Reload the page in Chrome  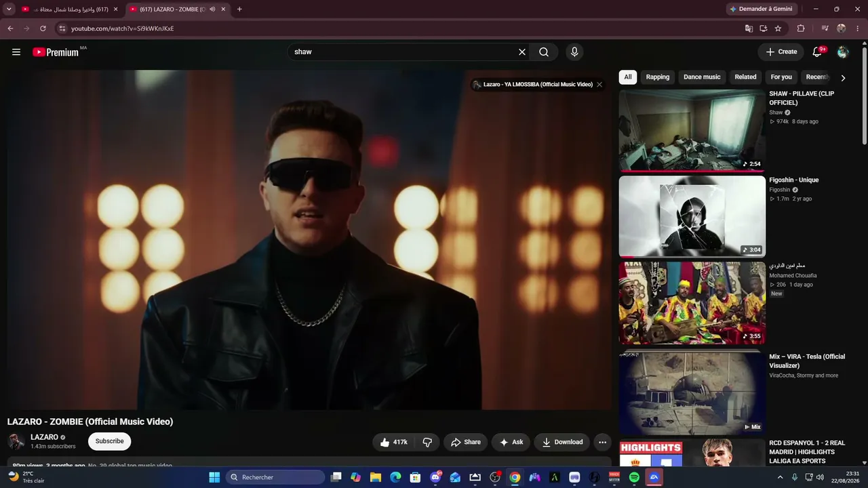[x=43, y=28]
